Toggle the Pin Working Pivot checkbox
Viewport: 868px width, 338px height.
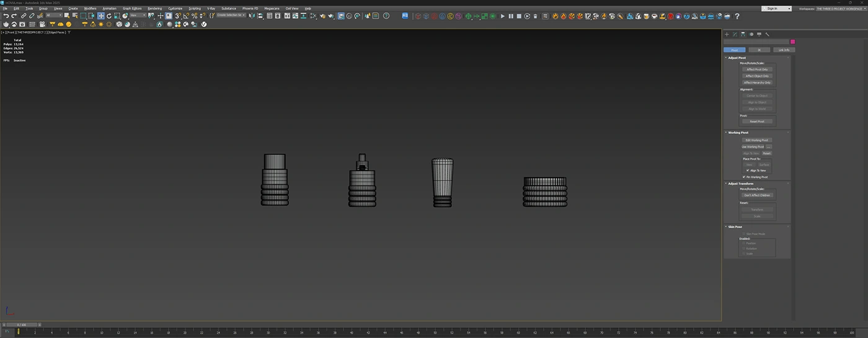coord(744,177)
